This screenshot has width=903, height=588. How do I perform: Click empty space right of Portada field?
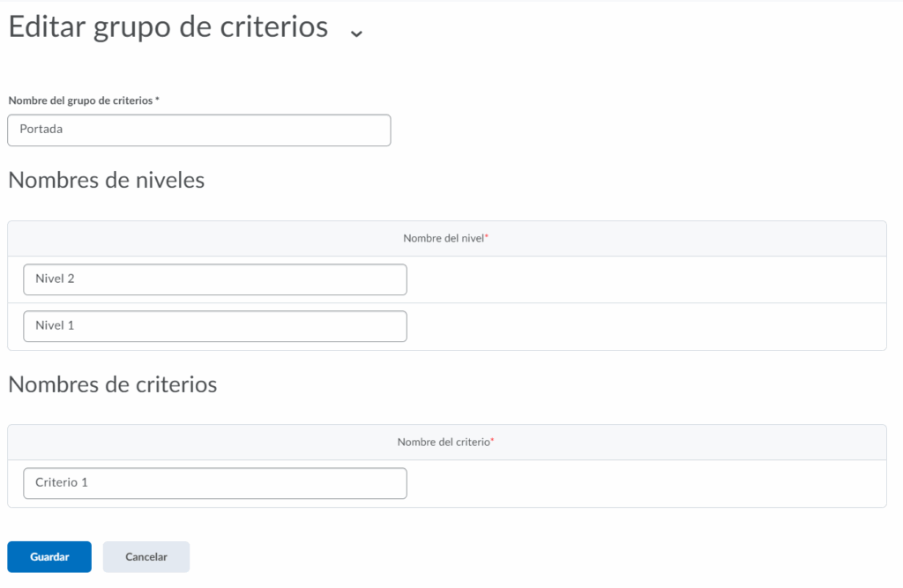[x=635, y=130]
